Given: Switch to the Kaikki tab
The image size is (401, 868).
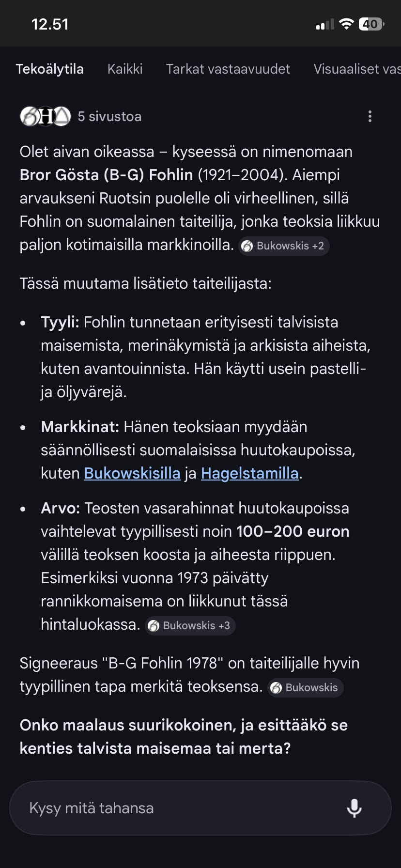Looking at the screenshot, I should 125,69.
